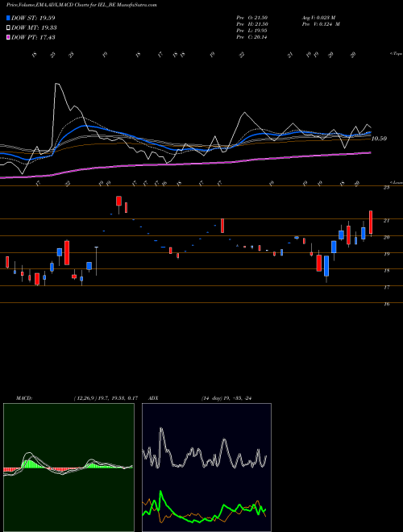The height and width of the screenshot is (532, 403).
Task: Open the green MACD histogram chart panel
Action: click(x=69, y=468)
